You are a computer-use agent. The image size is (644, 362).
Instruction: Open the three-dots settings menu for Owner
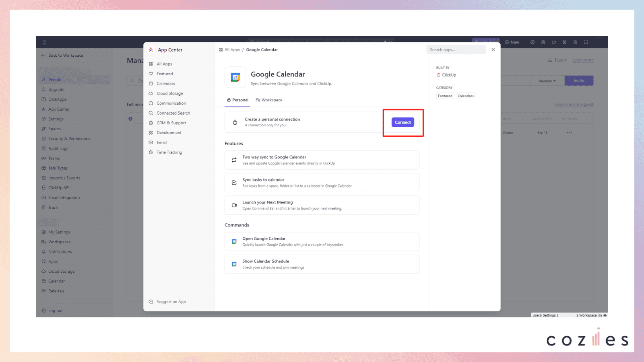click(570, 133)
